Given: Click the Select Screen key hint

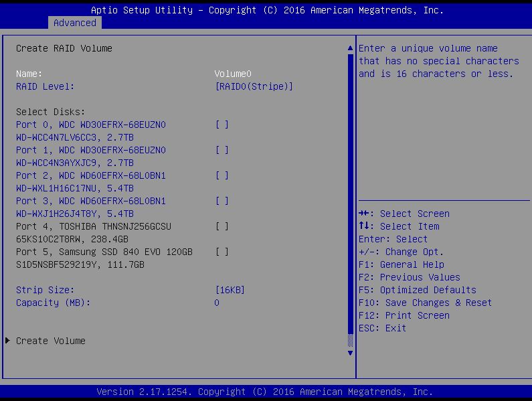Looking at the screenshot, I should point(404,214).
